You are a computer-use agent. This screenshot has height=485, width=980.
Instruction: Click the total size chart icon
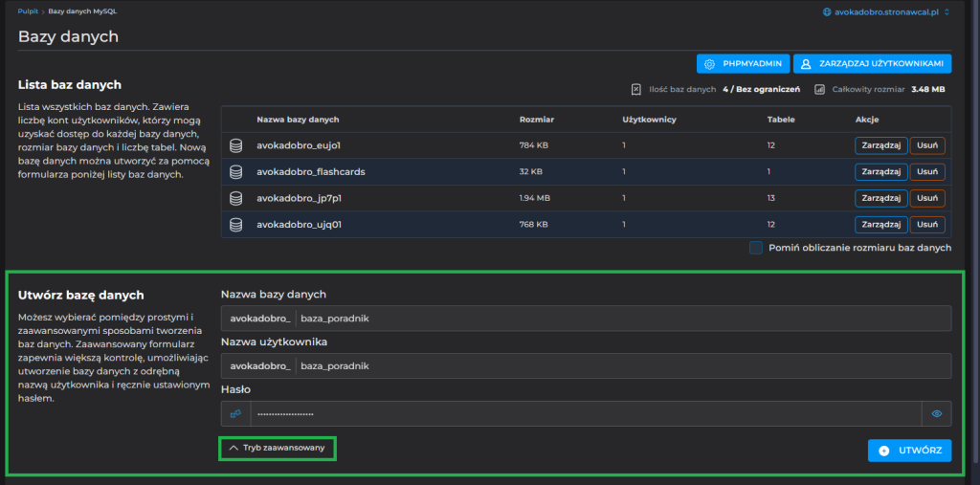(819, 89)
